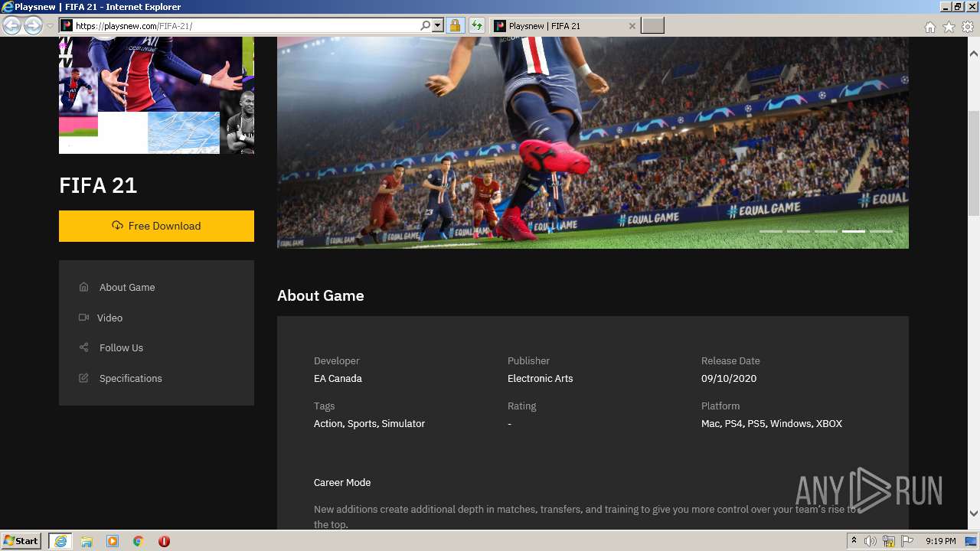
Task: Select the Playsnew | FIFA 21 tab
Action: (x=565, y=25)
